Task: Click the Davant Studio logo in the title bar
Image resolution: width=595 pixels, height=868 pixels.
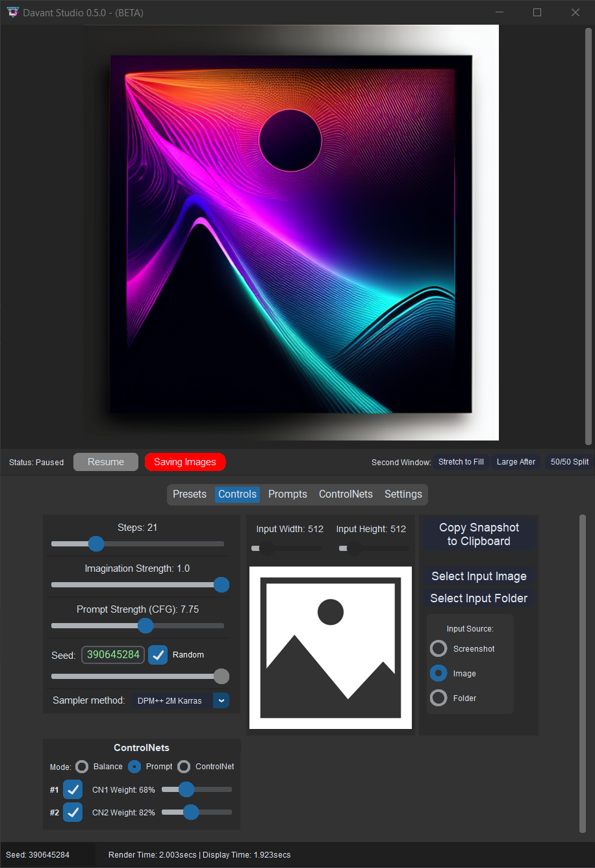Action: [x=12, y=12]
